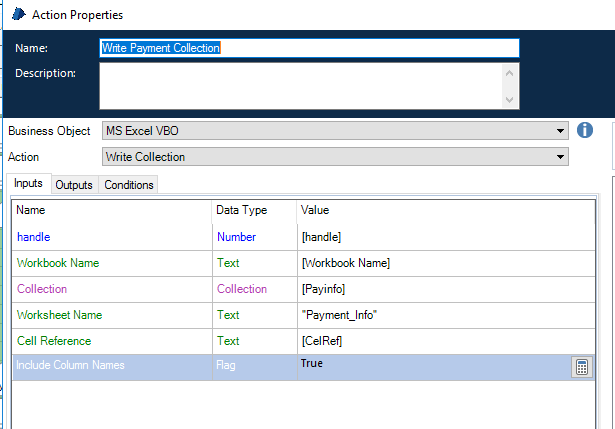Edit the handle input value
The width and height of the screenshot is (615, 429).
pos(430,237)
